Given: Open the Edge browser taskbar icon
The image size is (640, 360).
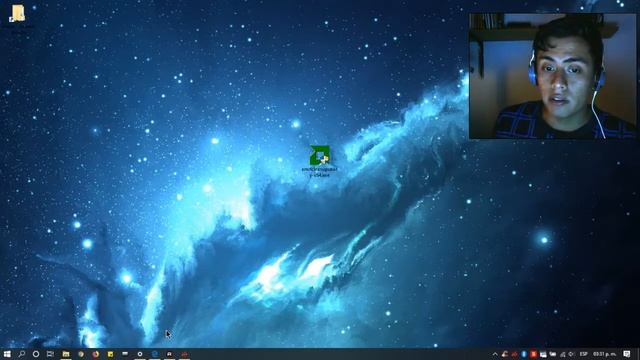Looking at the screenshot, I should pyautogui.click(x=155, y=354).
